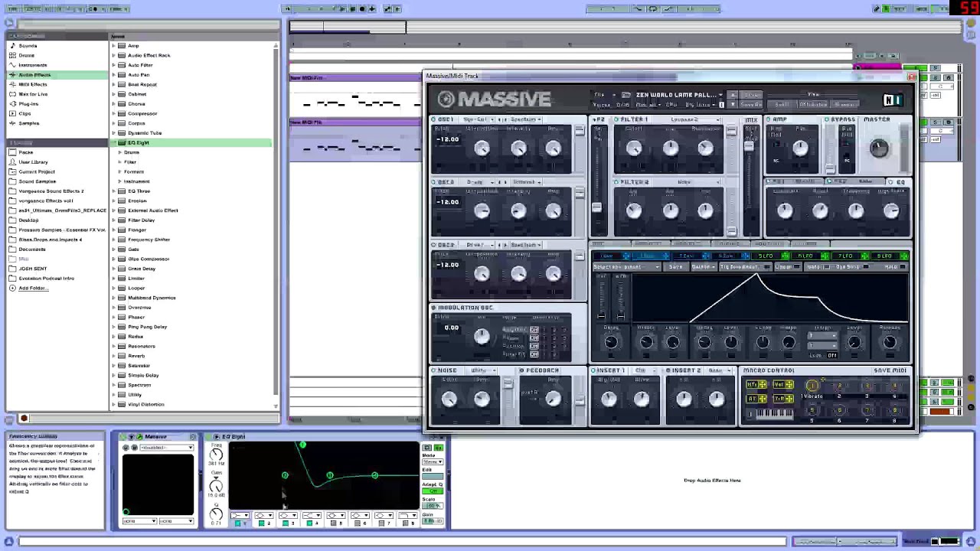
Task: Click Mix fader between Massive filters
Action: [750, 147]
